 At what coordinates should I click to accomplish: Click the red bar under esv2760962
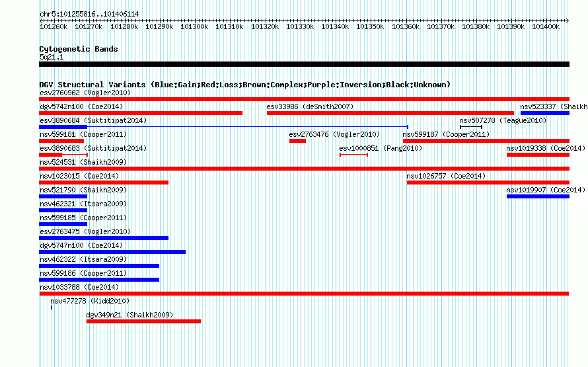coord(304,99)
